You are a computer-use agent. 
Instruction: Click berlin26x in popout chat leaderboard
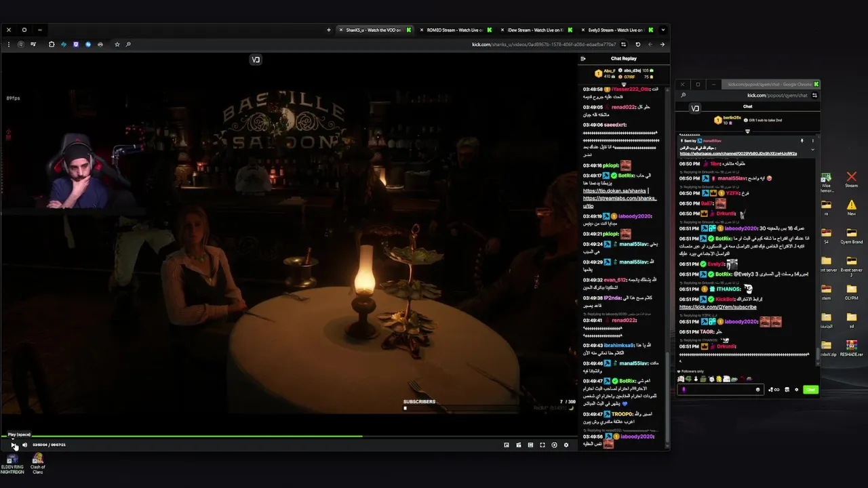(732, 117)
